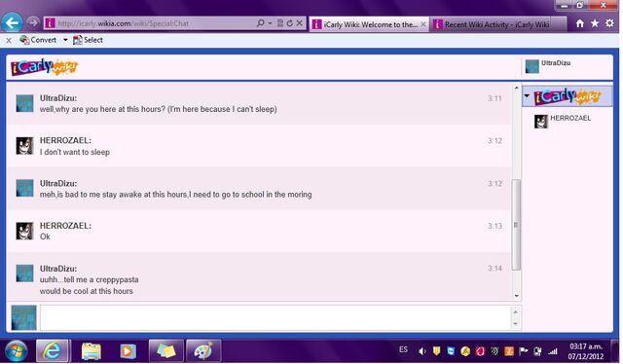Open browser settings with the gear icon
Image resolution: width=623 pixels, height=364 pixels.
(x=609, y=23)
